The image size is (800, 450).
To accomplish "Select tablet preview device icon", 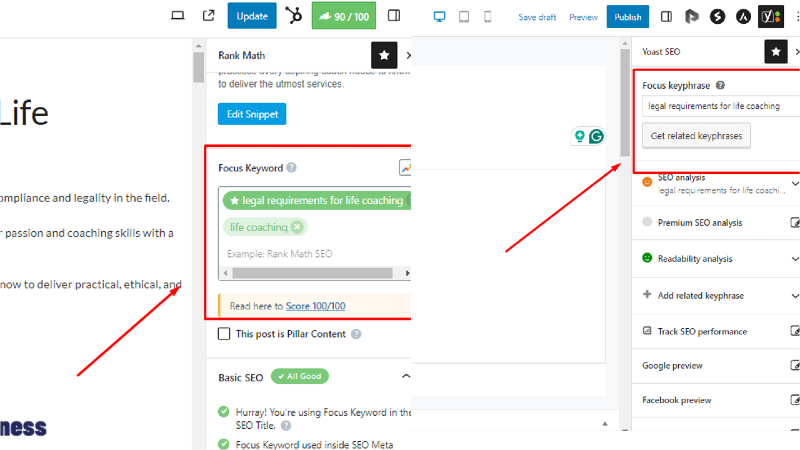I will [464, 17].
